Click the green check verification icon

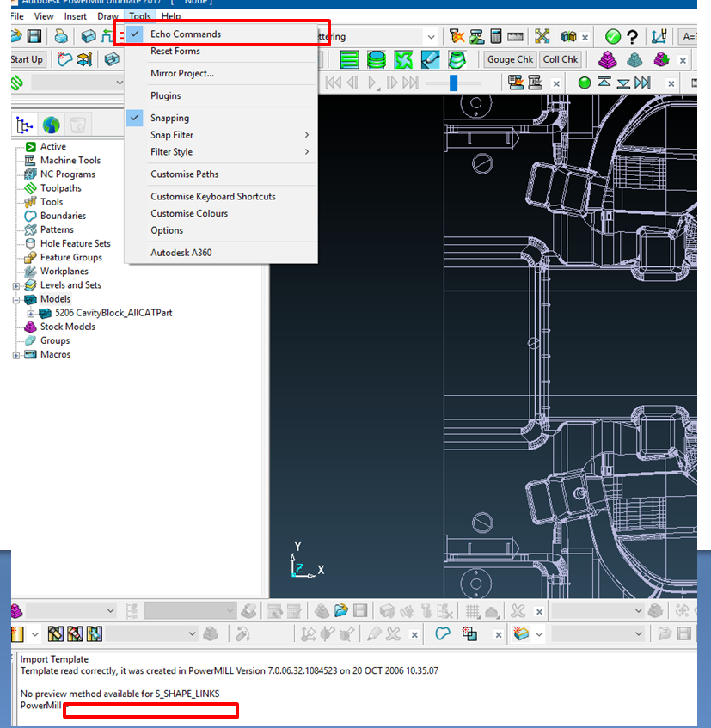click(x=612, y=36)
